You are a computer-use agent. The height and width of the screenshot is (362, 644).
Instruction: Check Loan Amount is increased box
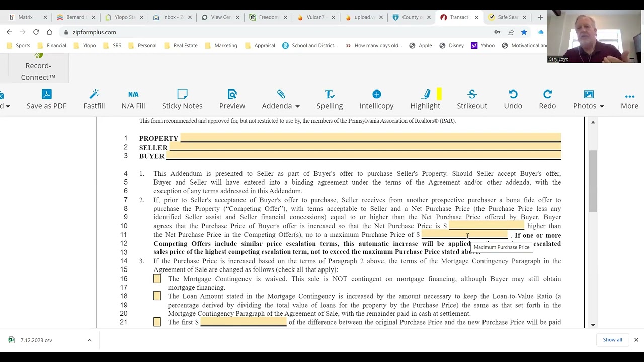pyautogui.click(x=157, y=296)
